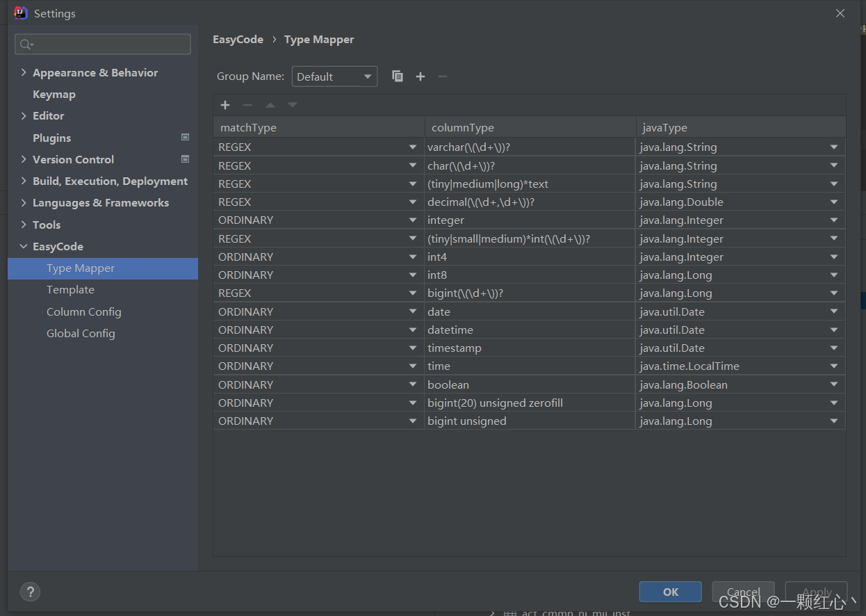This screenshot has height=616, width=866.
Task: Open the Group Name Default dropdown
Action: click(335, 76)
